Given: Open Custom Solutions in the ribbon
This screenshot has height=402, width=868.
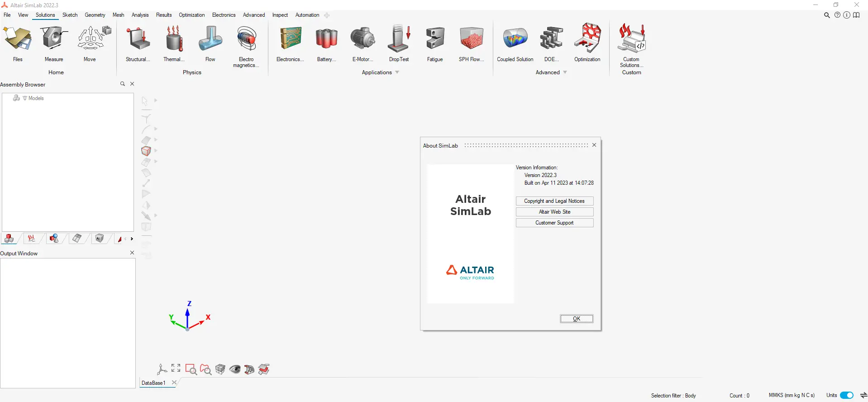Looking at the screenshot, I should [631, 45].
